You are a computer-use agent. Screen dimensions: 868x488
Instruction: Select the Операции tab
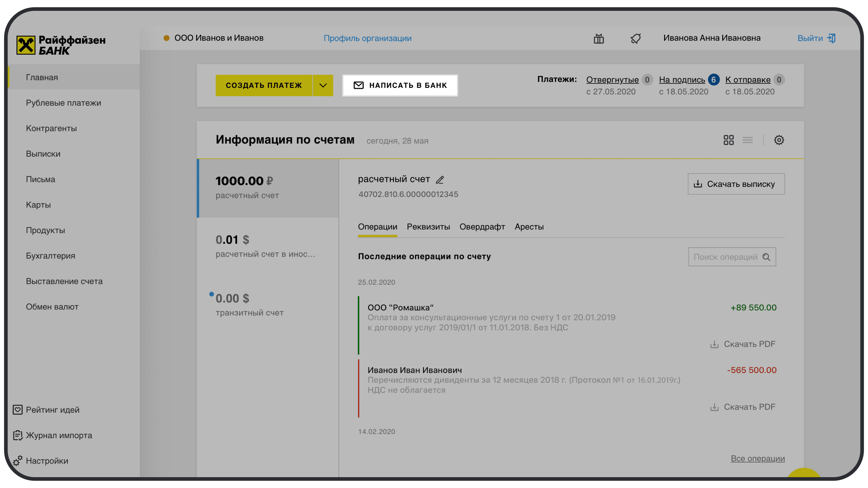[377, 227]
